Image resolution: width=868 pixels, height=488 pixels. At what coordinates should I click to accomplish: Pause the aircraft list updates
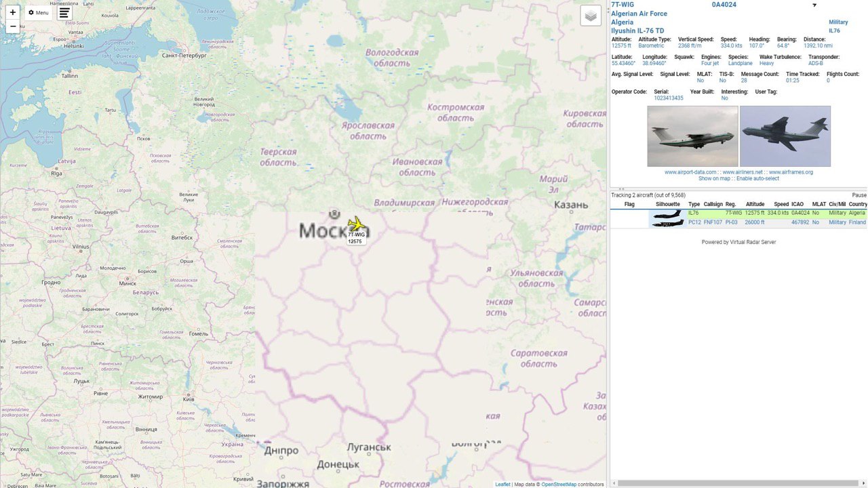pyautogui.click(x=859, y=195)
